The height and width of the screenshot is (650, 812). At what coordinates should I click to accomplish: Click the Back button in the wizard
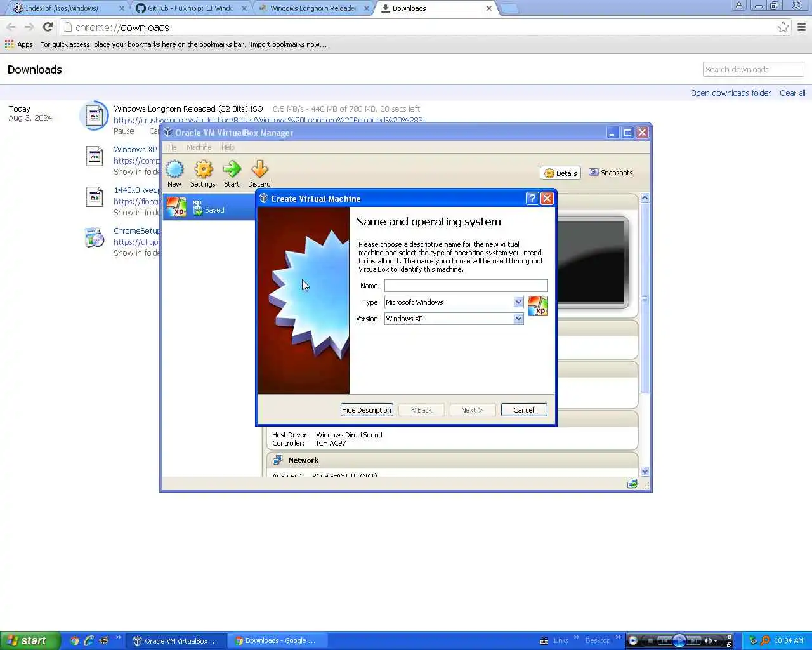pyautogui.click(x=421, y=410)
